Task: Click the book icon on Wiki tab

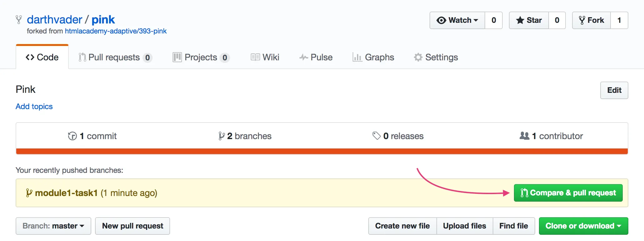Action: [x=255, y=57]
